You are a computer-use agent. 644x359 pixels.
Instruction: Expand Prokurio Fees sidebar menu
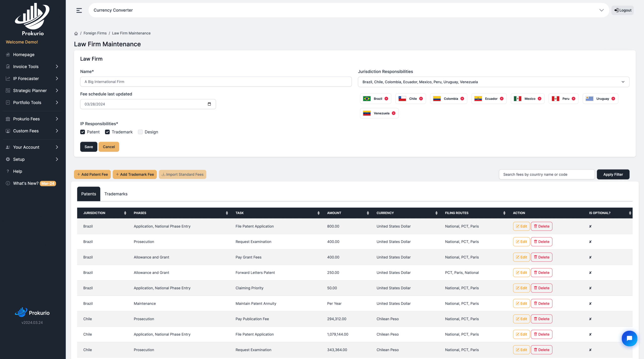pyautogui.click(x=32, y=119)
